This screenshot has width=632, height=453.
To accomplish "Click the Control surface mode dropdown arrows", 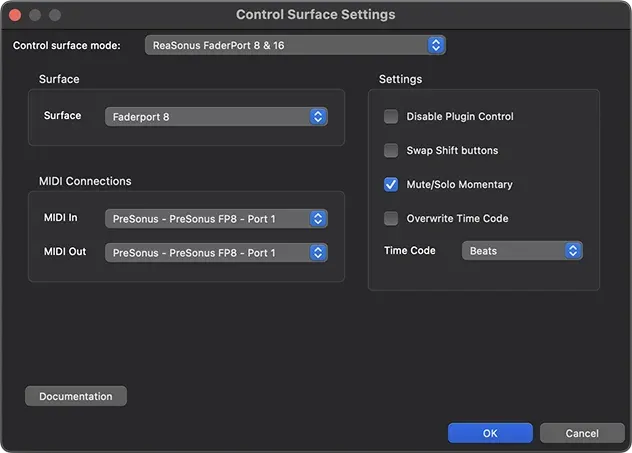I will (436, 45).
